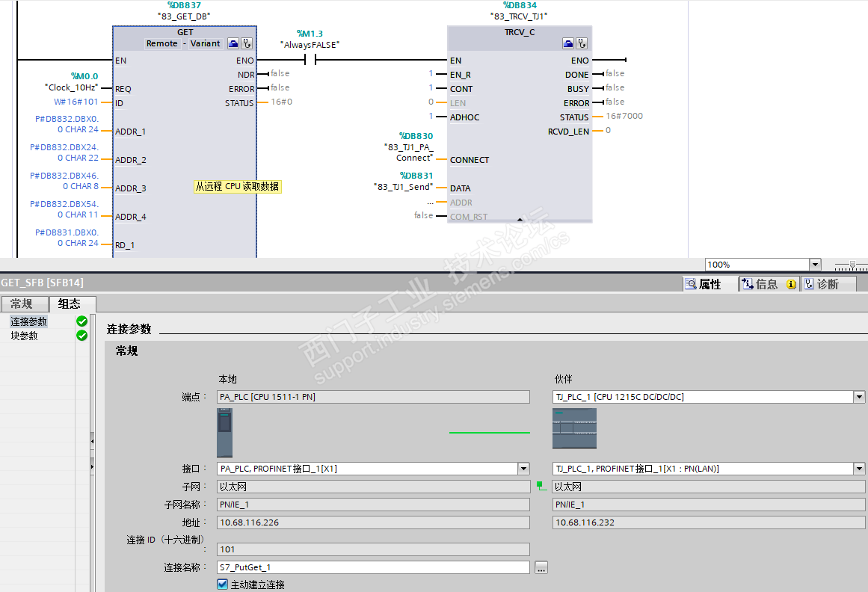The height and width of the screenshot is (592, 868).
Task: Click green check next to 块参数
Action: pos(82,336)
